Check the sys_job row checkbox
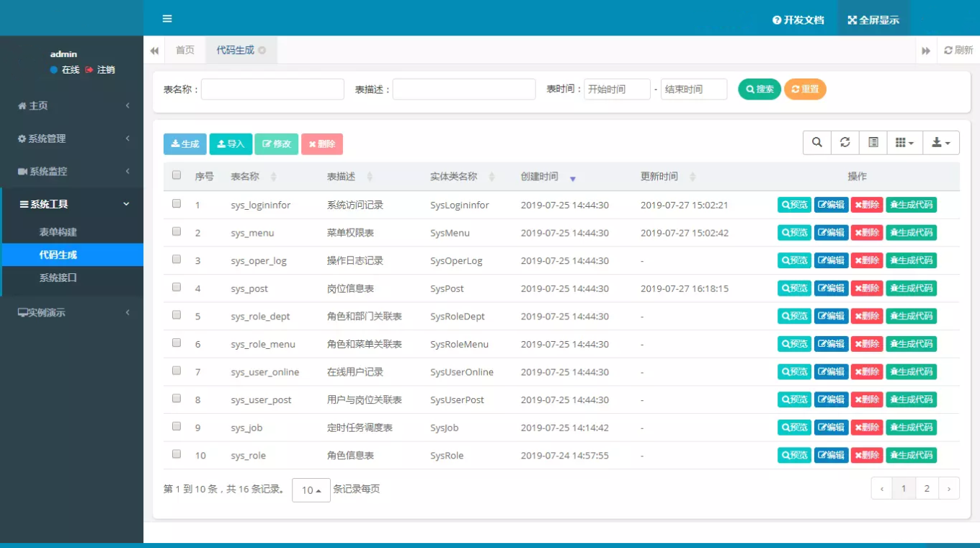 click(177, 426)
